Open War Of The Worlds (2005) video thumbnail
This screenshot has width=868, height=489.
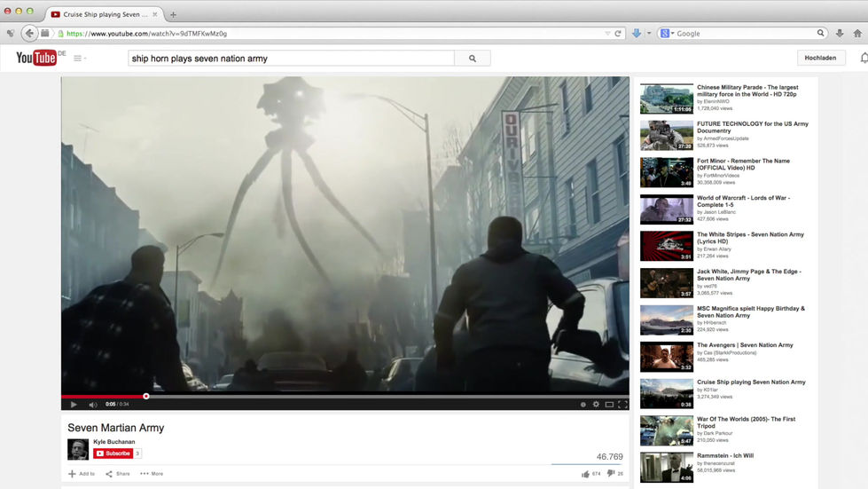(x=667, y=430)
